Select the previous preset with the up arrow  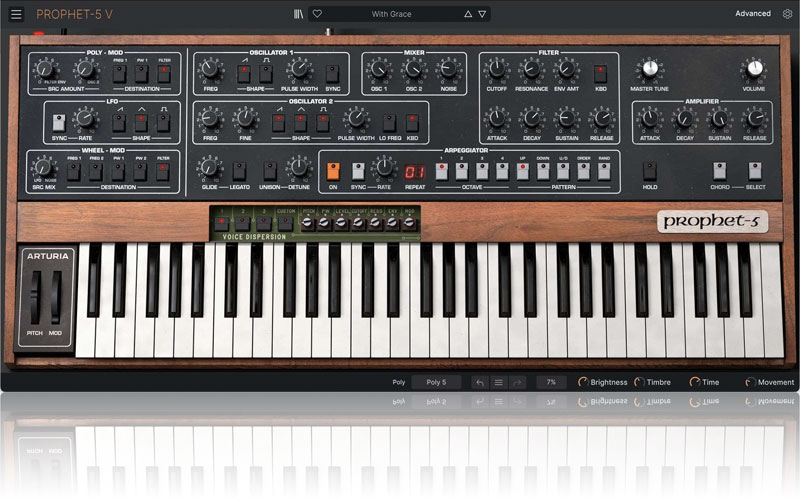(x=466, y=14)
